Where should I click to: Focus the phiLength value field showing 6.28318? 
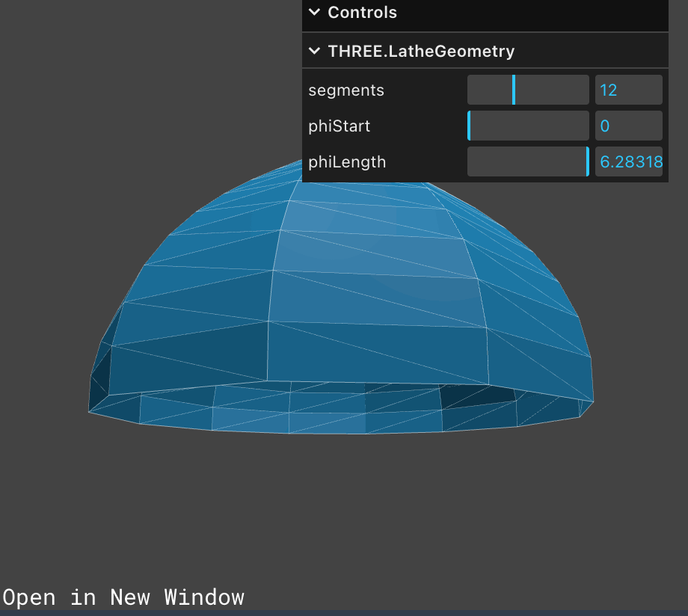pos(628,161)
